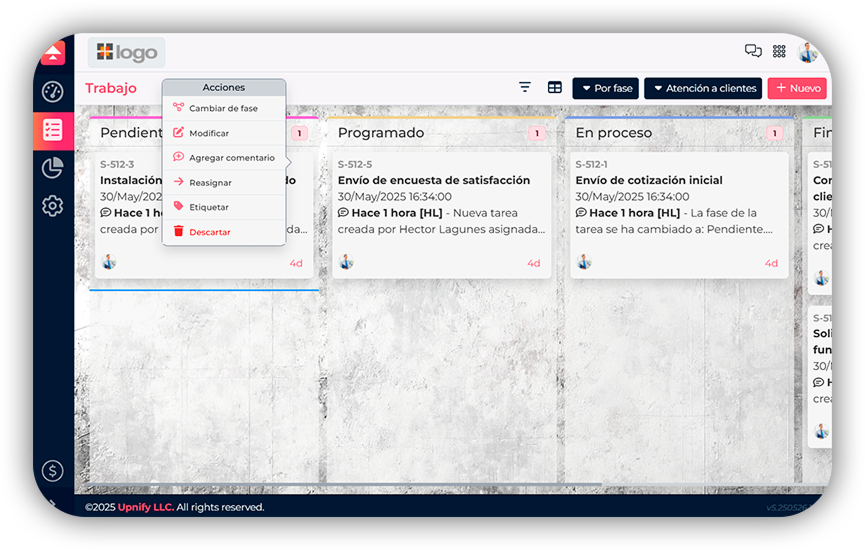The image size is (865, 550).
Task: Open the pie chart reports icon
Action: point(53,168)
